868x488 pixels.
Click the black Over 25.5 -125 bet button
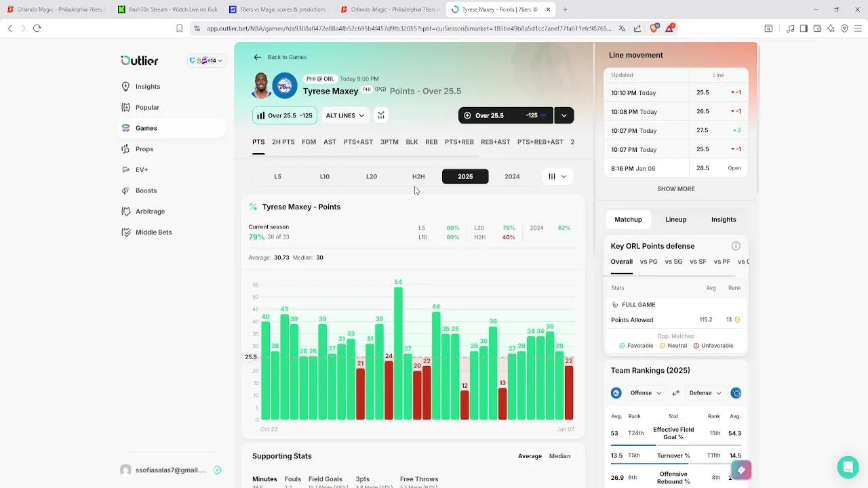pos(506,115)
